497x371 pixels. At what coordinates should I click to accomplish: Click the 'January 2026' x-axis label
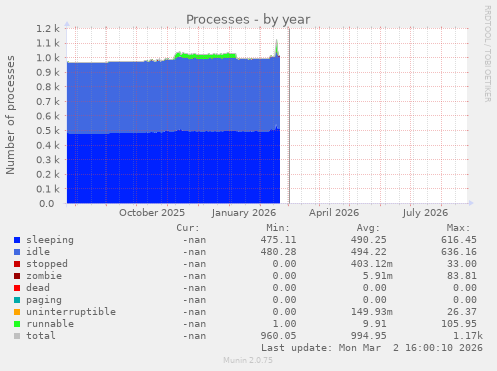[244, 213]
